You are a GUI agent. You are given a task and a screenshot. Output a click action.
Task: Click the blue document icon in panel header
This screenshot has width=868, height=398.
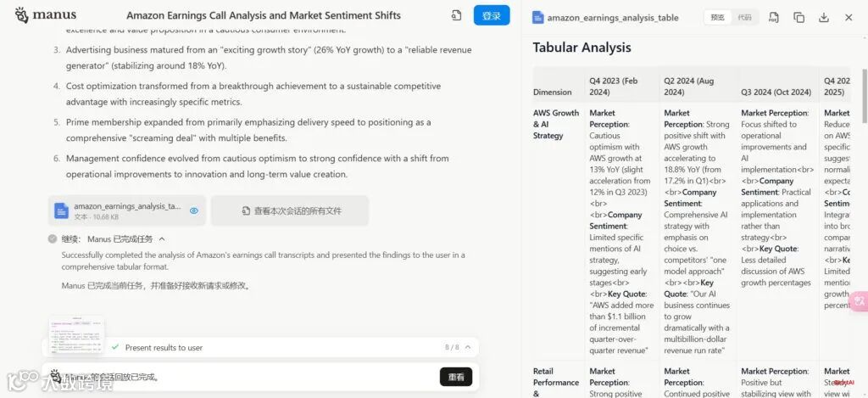tap(538, 17)
